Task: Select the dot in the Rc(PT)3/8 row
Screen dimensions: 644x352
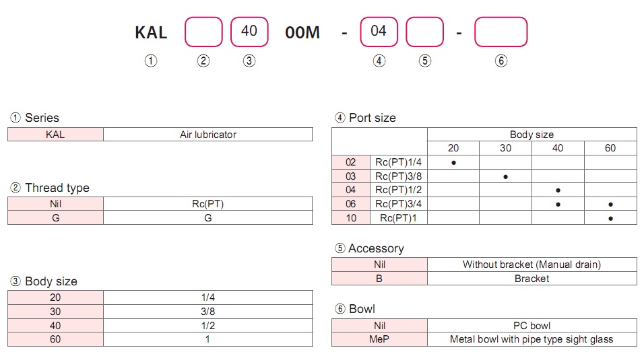Action: (x=505, y=176)
